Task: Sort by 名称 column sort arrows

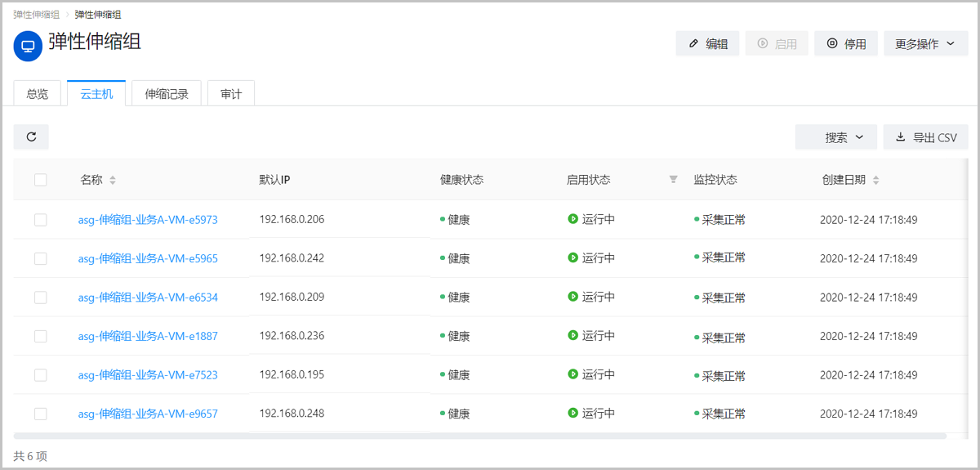Action: pyautogui.click(x=113, y=180)
